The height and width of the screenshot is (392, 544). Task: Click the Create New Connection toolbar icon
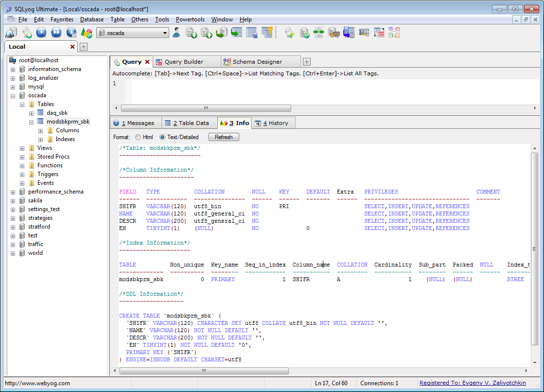click(x=11, y=33)
